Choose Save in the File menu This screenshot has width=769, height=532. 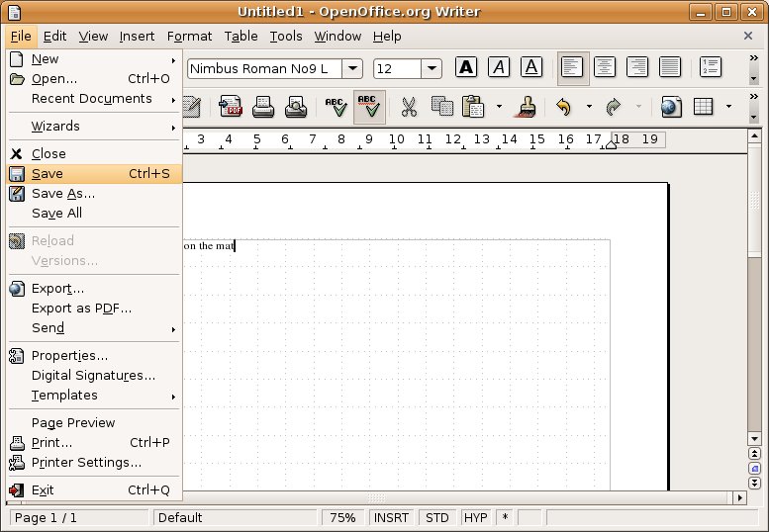point(95,174)
